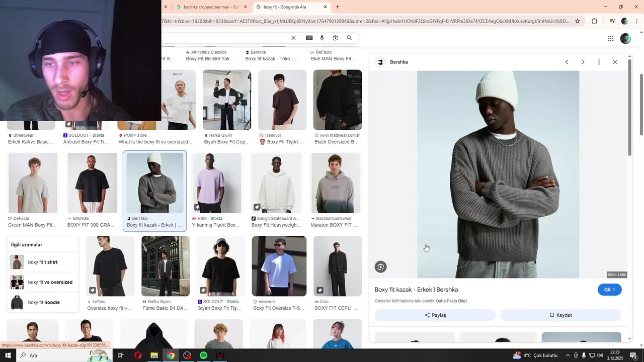
Task: Open the Chrome three-dot menu
Action: 637,21
